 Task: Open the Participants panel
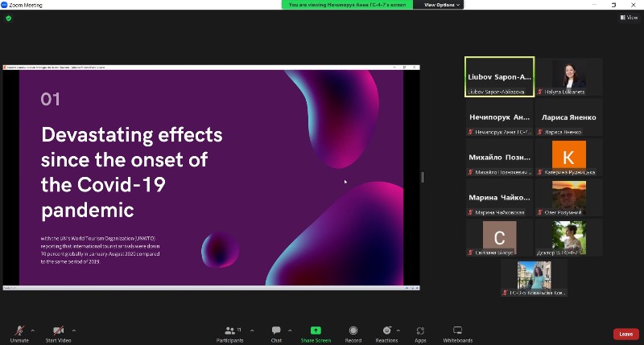pos(230,334)
